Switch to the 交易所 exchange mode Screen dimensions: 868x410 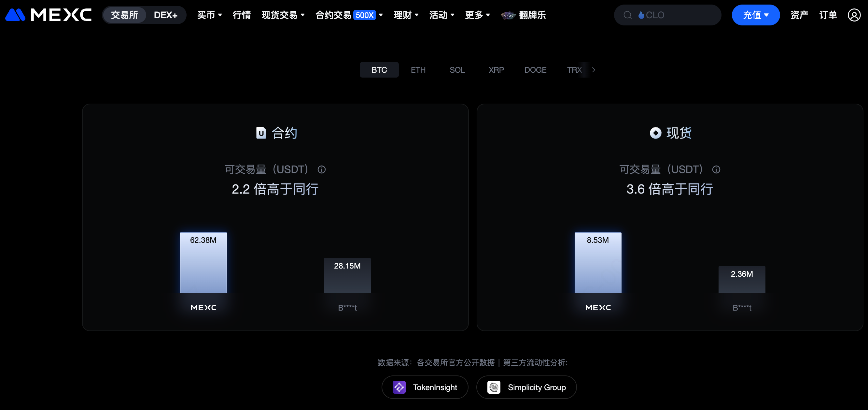pyautogui.click(x=124, y=15)
